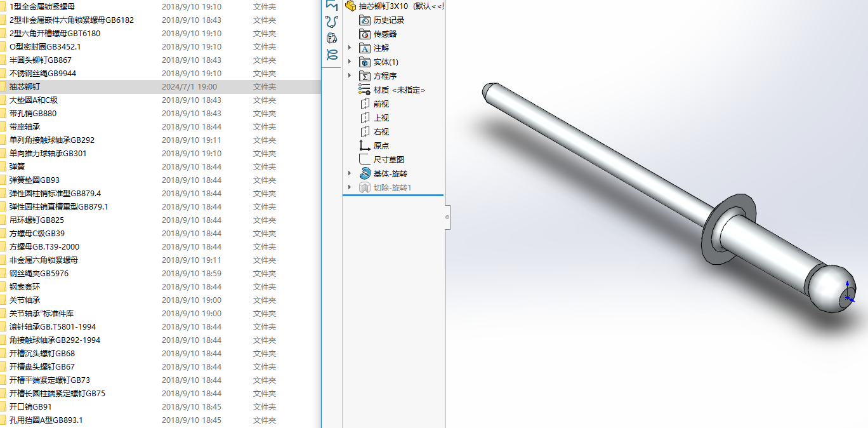Select folder 开槽盘头螺钉GB67
The height and width of the screenshot is (428, 868).
pos(42,367)
